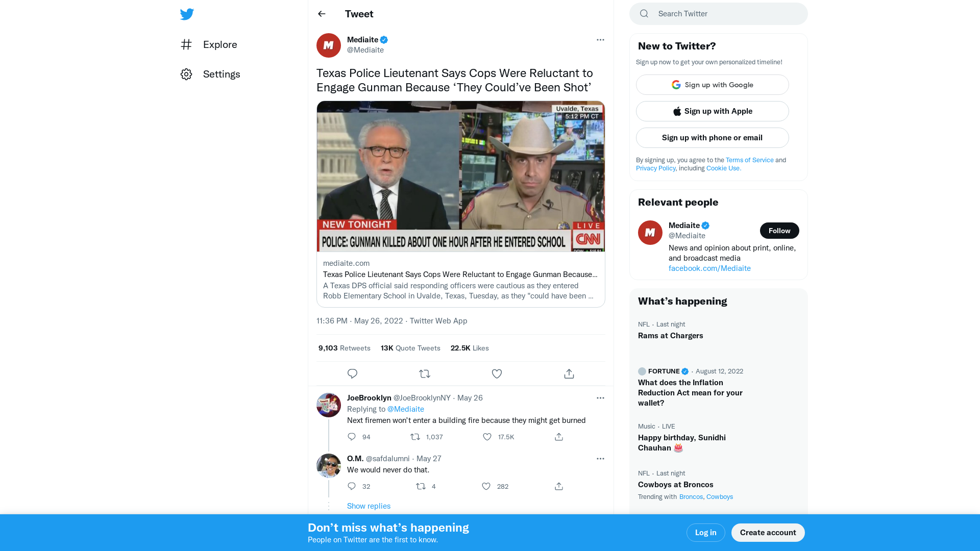Sign up with phone or email
This screenshot has height=551, width=980.
713,138
